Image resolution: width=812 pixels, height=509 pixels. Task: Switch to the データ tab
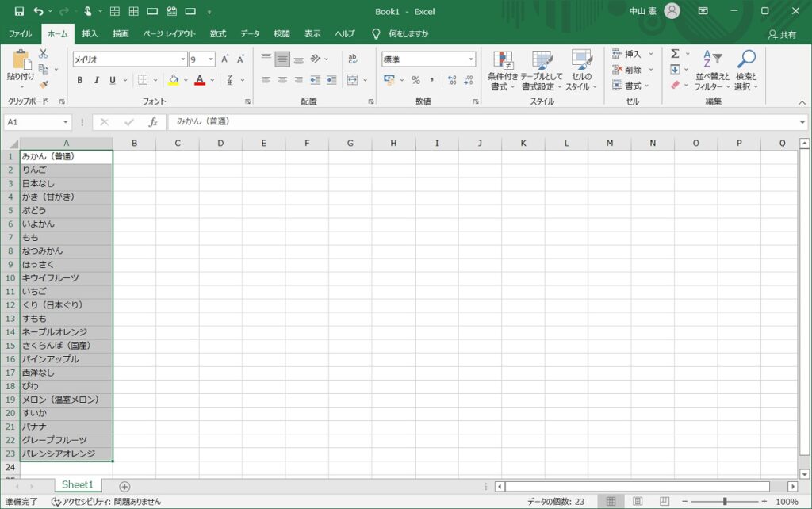coord(250,33)
